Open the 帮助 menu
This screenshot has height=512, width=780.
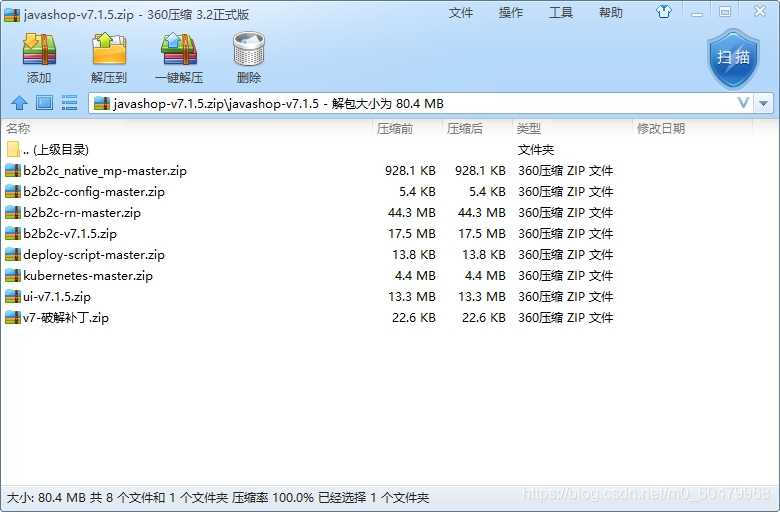click(x=611, y=13)
